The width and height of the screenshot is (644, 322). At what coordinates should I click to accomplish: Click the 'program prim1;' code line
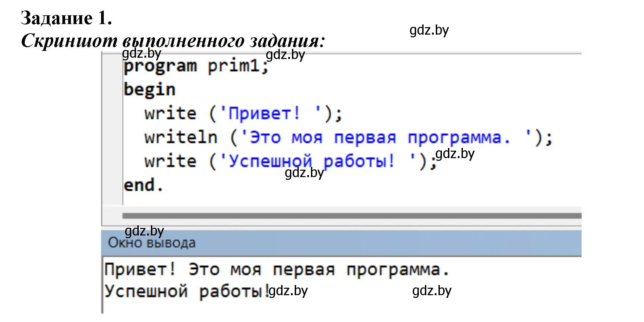(196, 67)
